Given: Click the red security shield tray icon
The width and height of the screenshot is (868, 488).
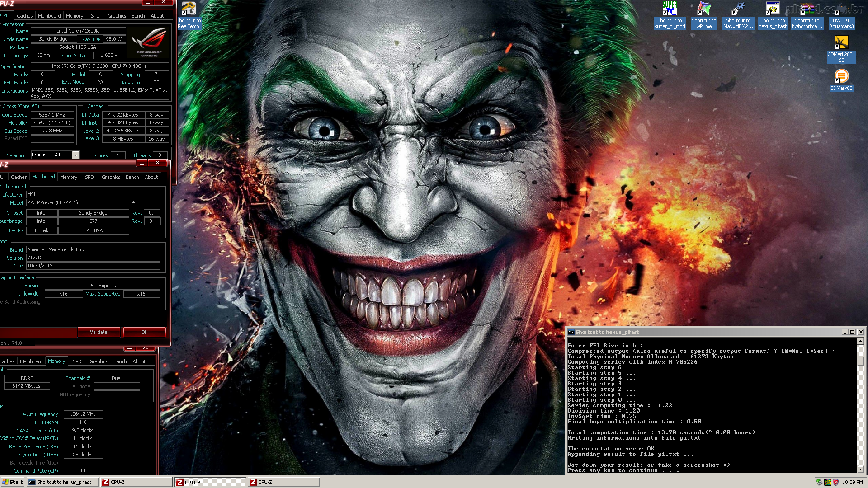Looking at the screenshot, I should [836, 482].
